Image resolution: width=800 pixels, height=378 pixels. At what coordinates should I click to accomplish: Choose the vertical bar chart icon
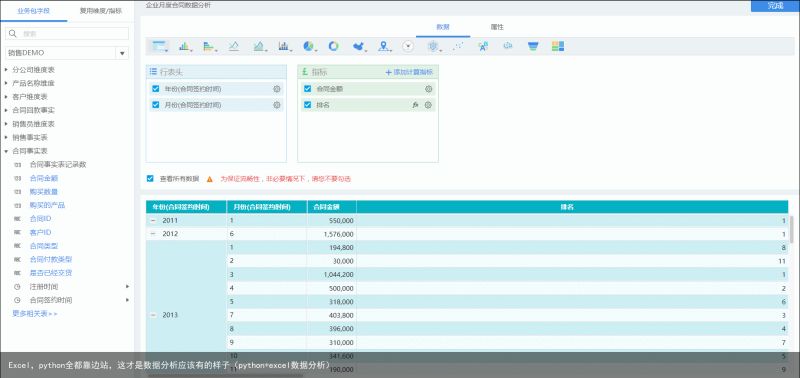184,46
